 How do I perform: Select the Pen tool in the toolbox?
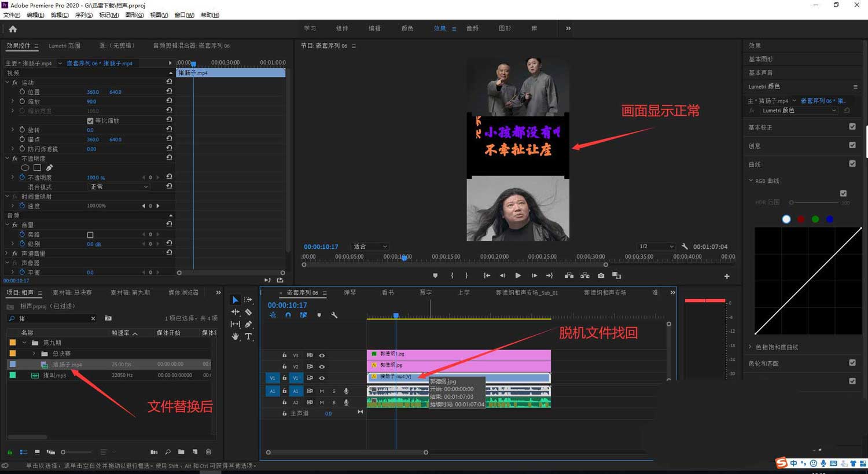(248, 324)
